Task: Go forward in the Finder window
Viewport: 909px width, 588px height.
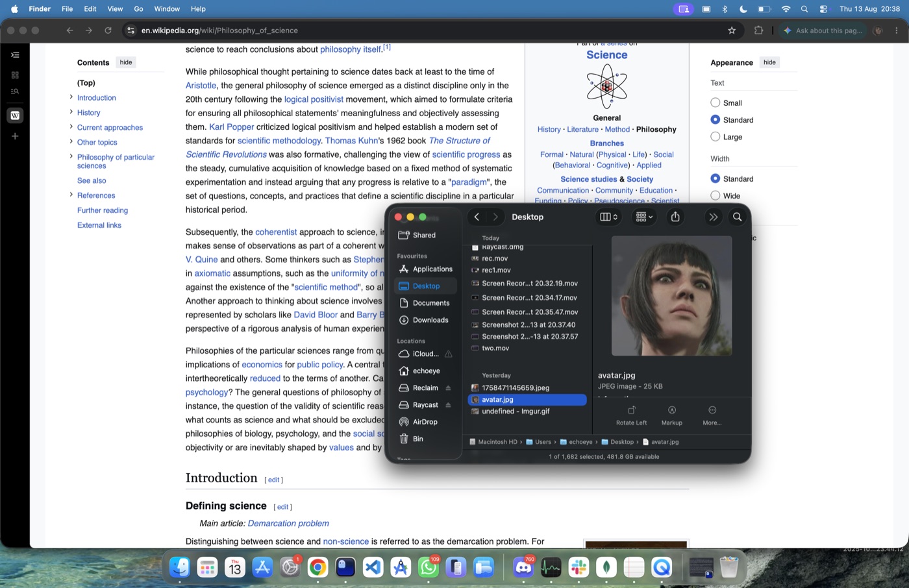Action: pos(495,217)
